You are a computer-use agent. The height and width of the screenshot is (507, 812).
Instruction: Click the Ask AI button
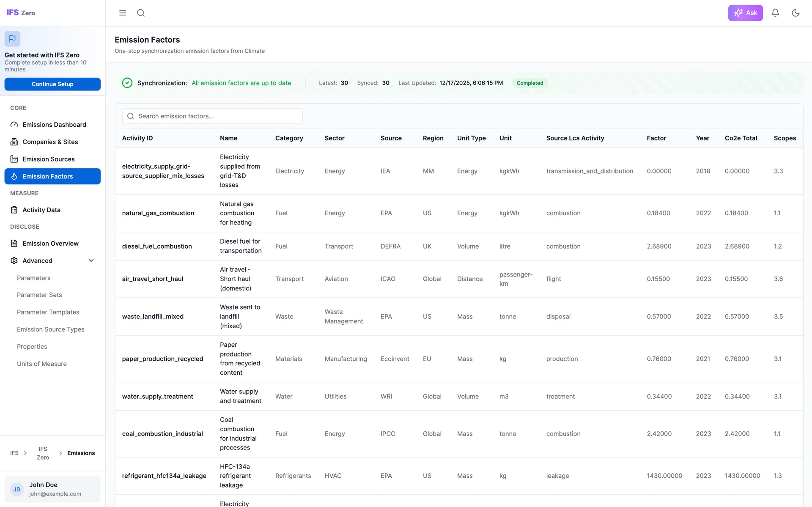click(x=745, y=13)
